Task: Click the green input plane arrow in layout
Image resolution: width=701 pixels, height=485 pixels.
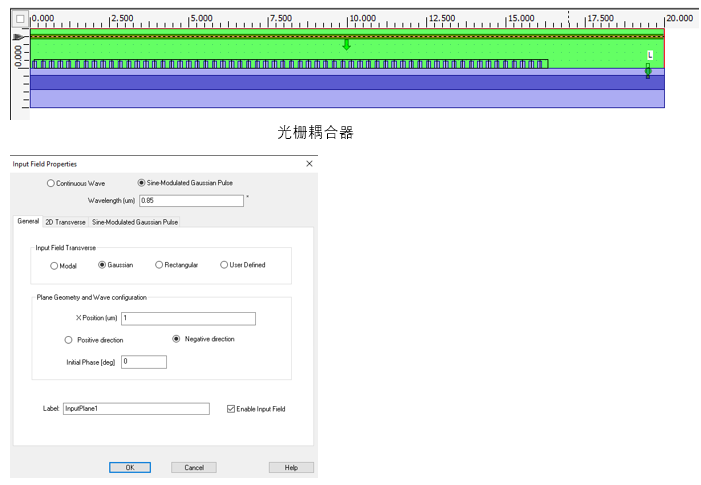Action: 346,44
